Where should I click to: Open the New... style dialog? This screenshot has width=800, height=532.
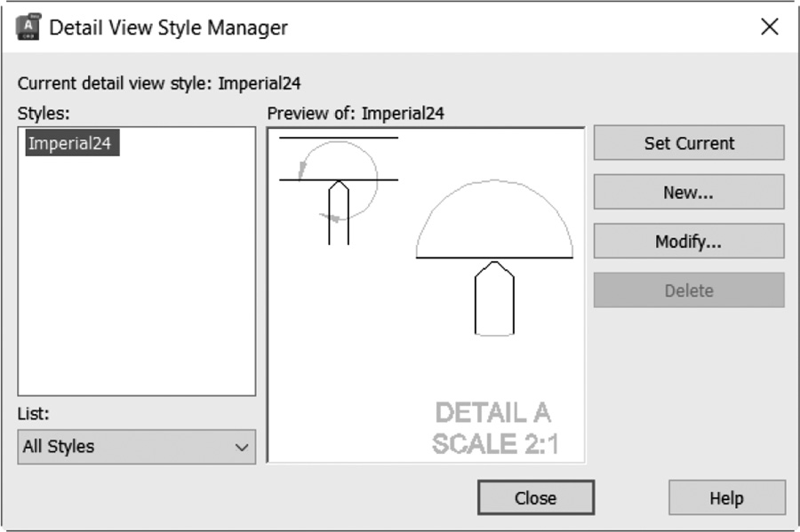[689, 192]
